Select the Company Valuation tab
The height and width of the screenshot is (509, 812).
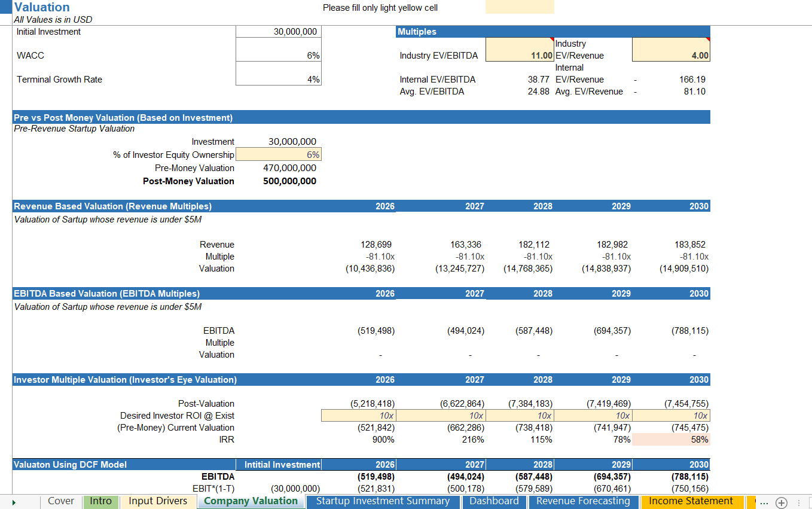pos(251,501)
